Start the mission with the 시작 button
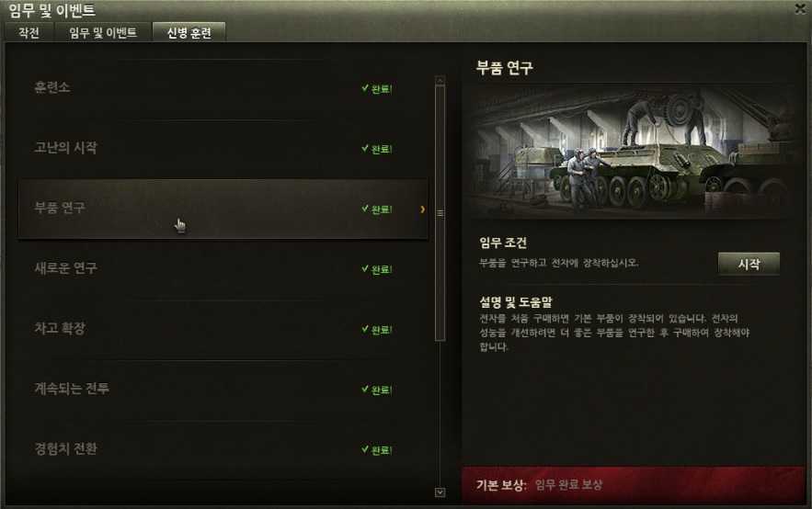Screen dimensions: 812x509 [x=749, y=264]
